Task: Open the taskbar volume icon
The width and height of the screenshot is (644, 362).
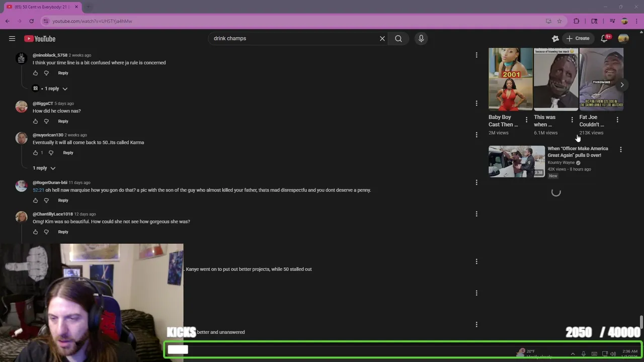Action: 613,354
